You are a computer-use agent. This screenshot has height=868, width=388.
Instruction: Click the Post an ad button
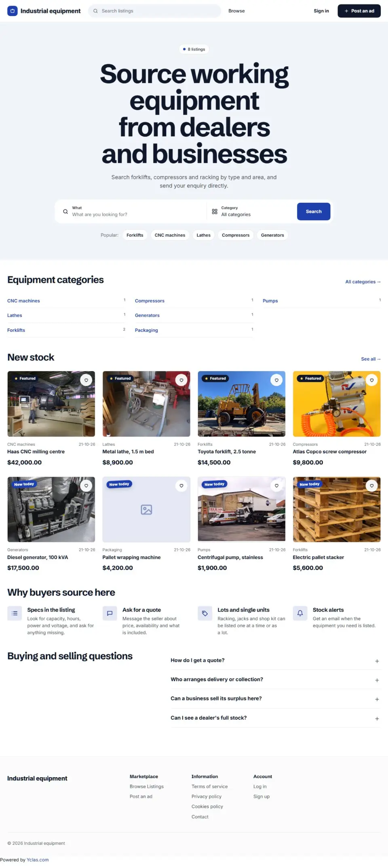point(359,11)
